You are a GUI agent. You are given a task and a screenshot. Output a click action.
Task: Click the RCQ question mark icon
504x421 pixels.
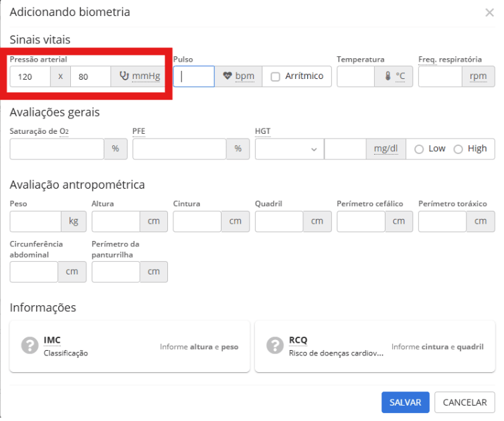pyautogui.click(x=275, y=345)
